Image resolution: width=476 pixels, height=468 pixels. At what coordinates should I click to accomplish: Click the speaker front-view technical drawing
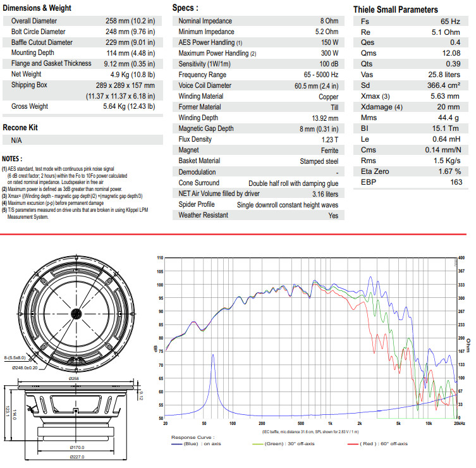click(76, 314)
